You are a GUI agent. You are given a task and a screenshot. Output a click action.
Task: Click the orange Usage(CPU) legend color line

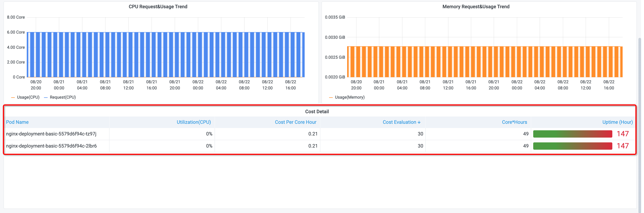tap(13, 97)
